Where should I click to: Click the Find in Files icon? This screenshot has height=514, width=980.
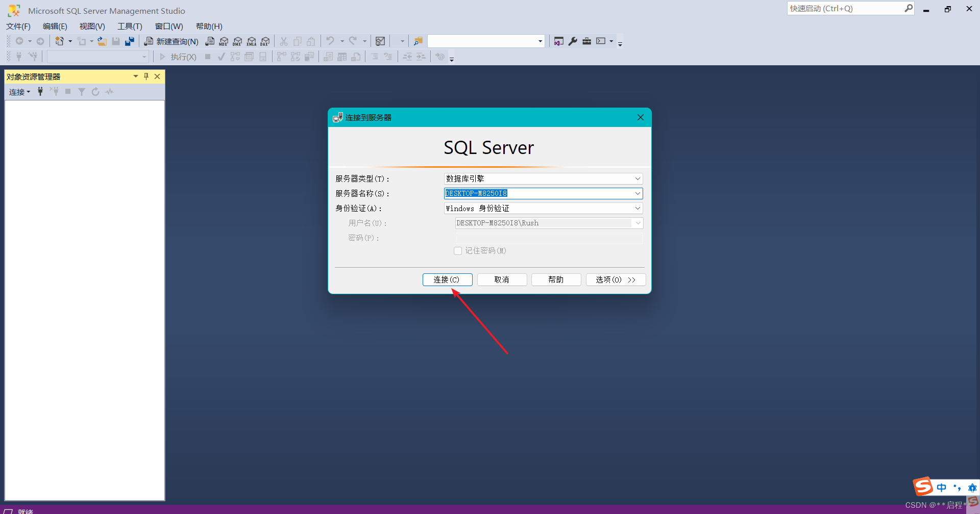point(418,41)
